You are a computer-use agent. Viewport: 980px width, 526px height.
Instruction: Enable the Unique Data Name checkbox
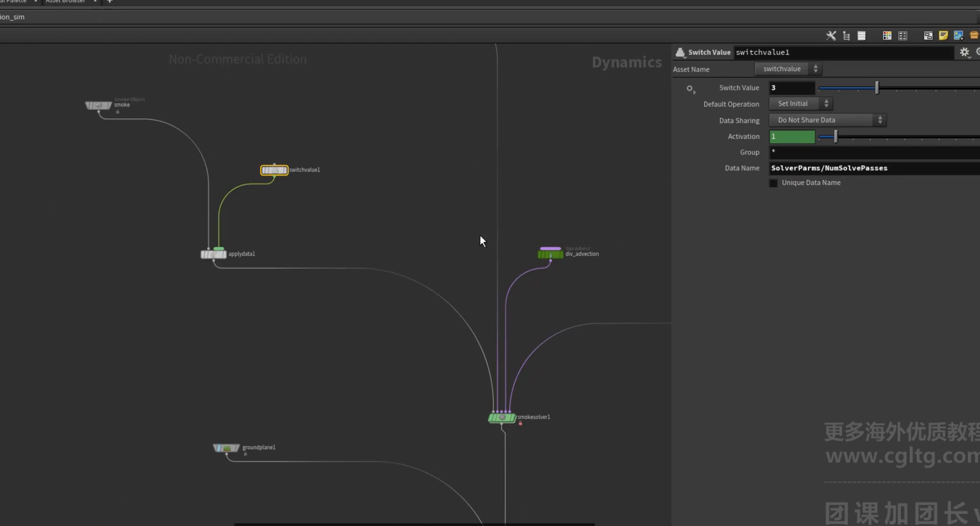pos(773,183)
